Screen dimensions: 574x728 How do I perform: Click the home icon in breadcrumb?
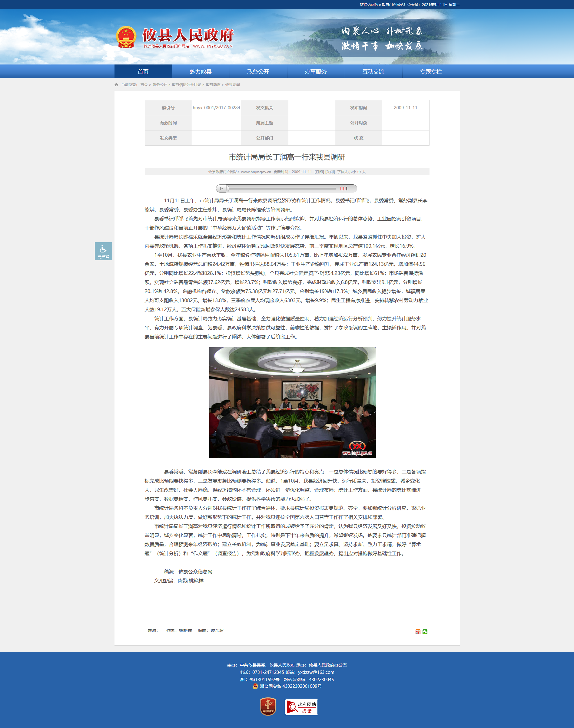point(116,85)
